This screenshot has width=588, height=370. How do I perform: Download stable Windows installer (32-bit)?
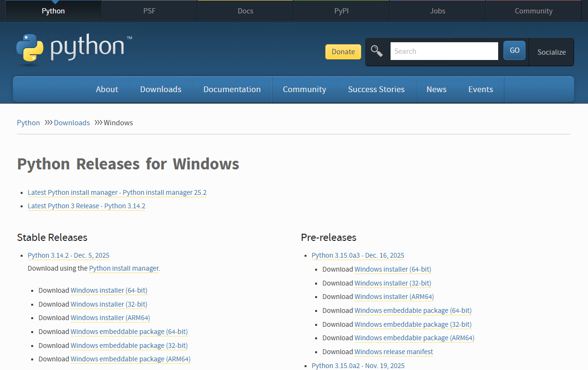109,304
